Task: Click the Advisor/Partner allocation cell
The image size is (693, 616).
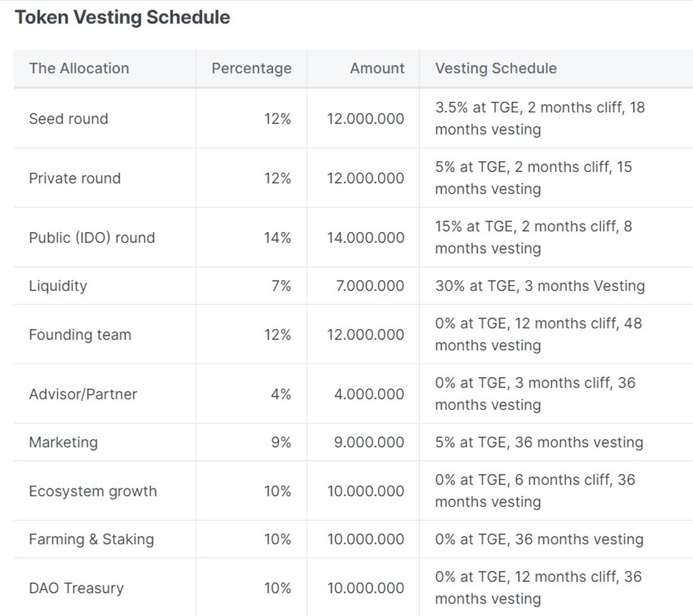Action: [83, 394]
